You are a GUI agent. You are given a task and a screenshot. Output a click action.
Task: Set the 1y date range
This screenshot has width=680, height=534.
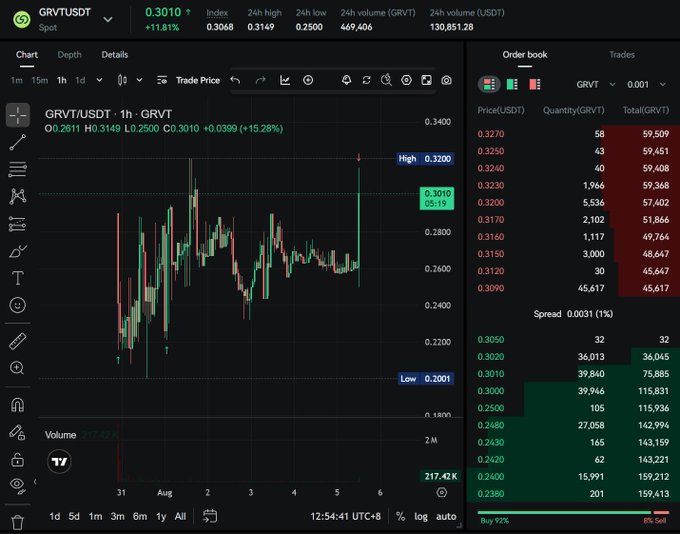click(161, 516)
